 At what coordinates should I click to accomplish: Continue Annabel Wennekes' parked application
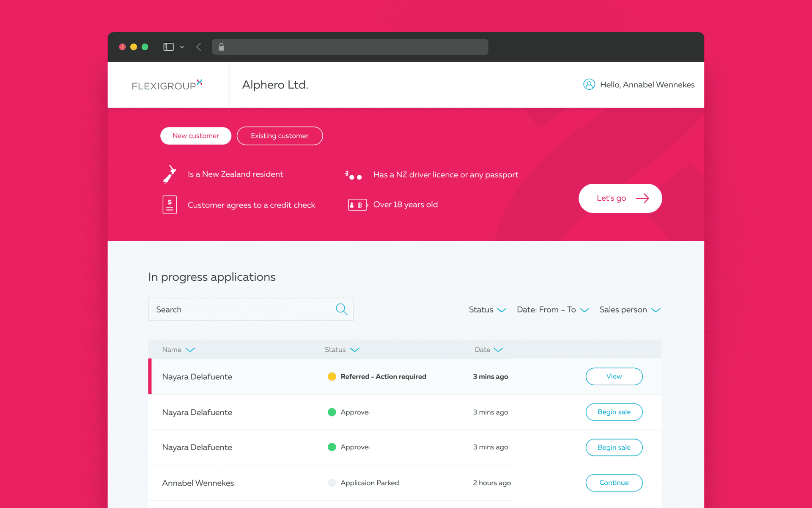[614, 483]
